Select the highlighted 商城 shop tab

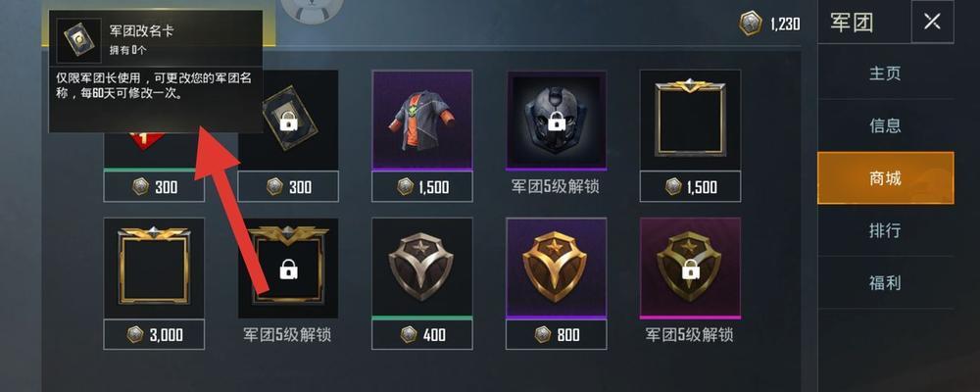(885, 177)
